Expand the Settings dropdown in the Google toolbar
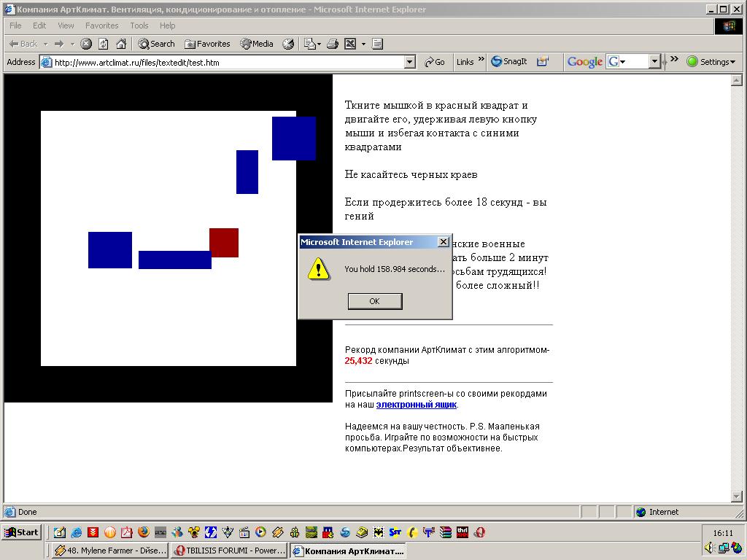747x560 pixels. click(711, 62)
